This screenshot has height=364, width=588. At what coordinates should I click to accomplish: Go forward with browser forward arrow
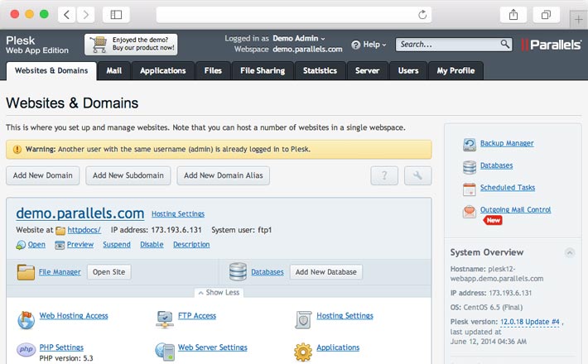click(86, 15)
